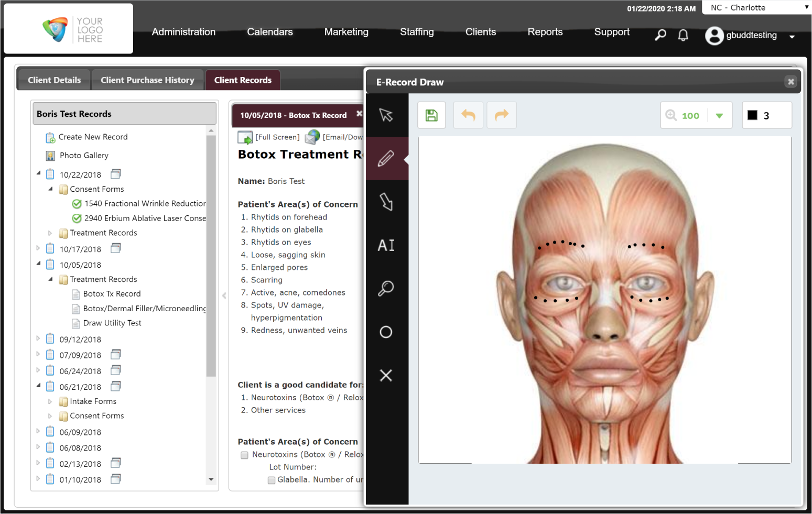Close the E-Record Draw dialog
812x514 pixels.
coord(791,82)
